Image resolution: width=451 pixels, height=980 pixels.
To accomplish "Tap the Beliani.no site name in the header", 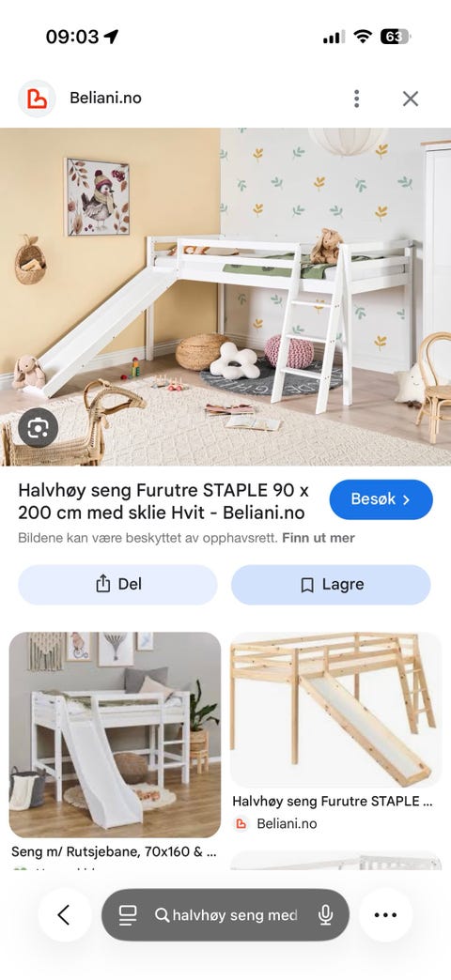I will click(105, 99).
